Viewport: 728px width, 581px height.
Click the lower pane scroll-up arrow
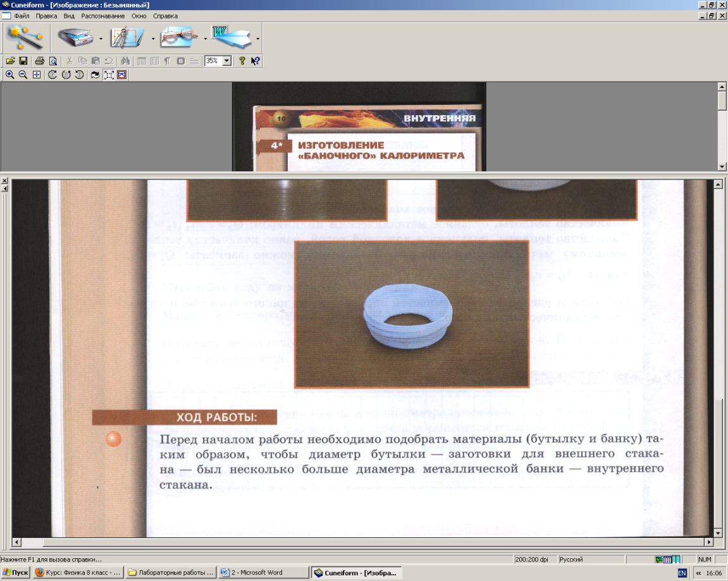pos(718,184)
